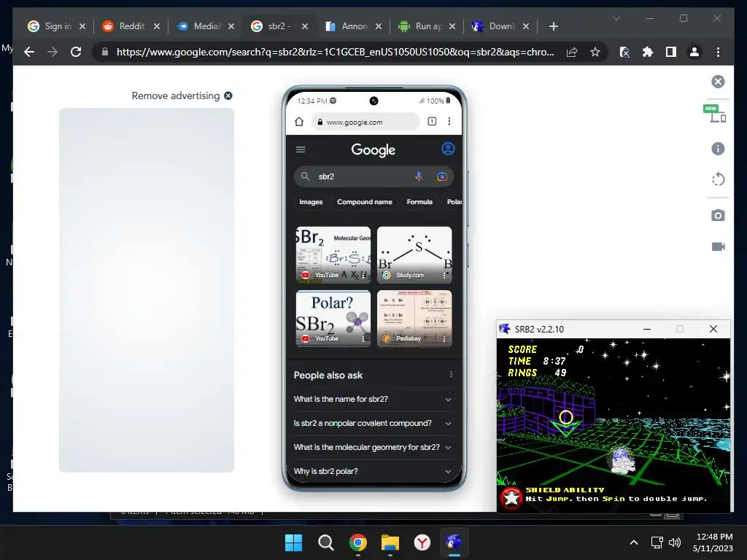Viewport: 747px width, 560px height.
Task: Expand 'What is the molecular geometry for sbr2?'
Action: coord(373,447)
